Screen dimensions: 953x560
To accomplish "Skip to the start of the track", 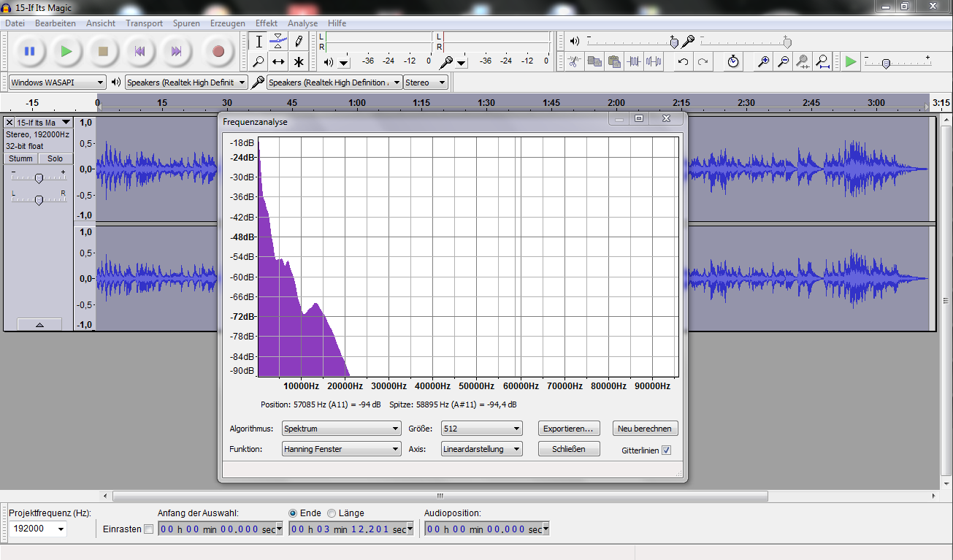I will pyautogui.click(x=139, y=51).
